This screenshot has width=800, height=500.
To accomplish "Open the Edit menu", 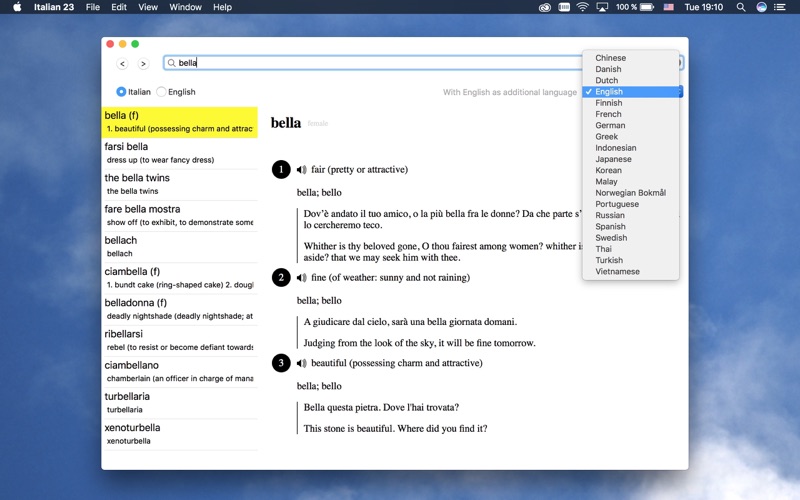I will pos(119,7).
